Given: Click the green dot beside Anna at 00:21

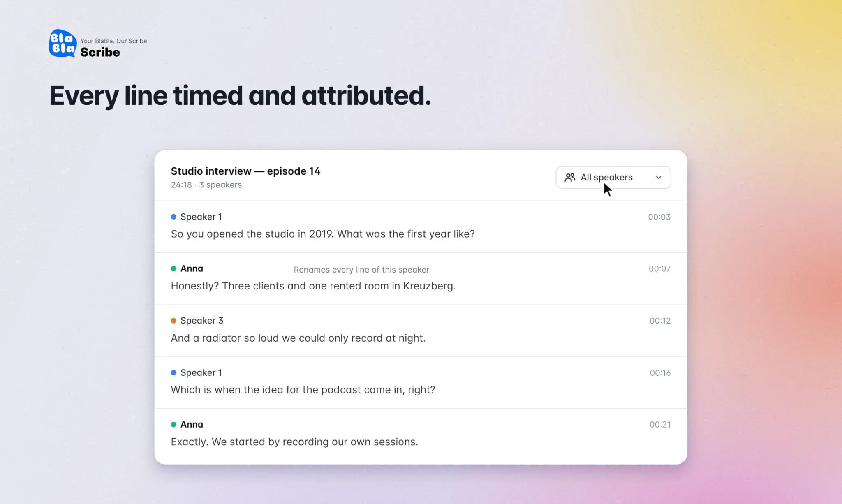Looking at the screenshot, I should point(173,424).
